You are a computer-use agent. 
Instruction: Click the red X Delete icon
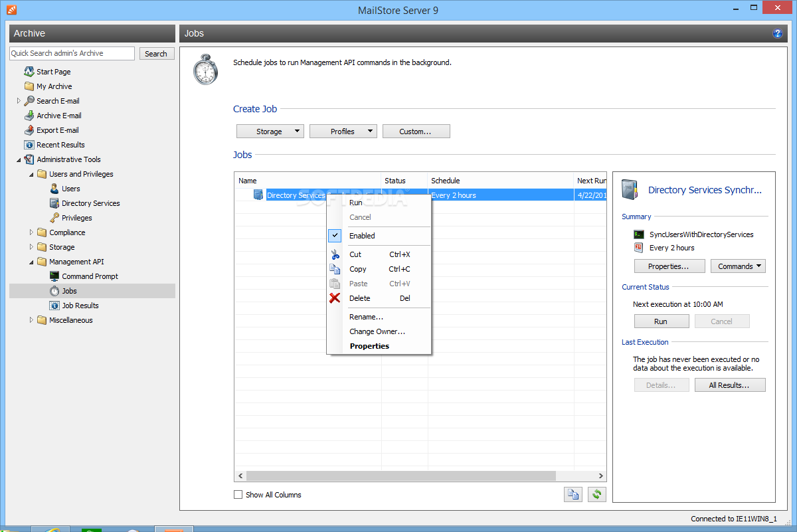(x=335, y=298)
